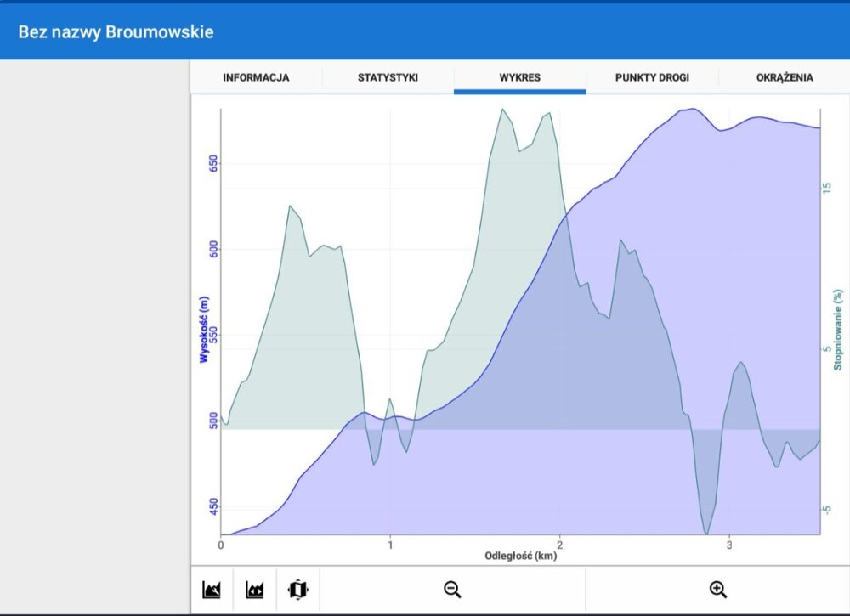
Task: Click the leftmost area chart icon in bottom toolbar
Action: point(212,589)
